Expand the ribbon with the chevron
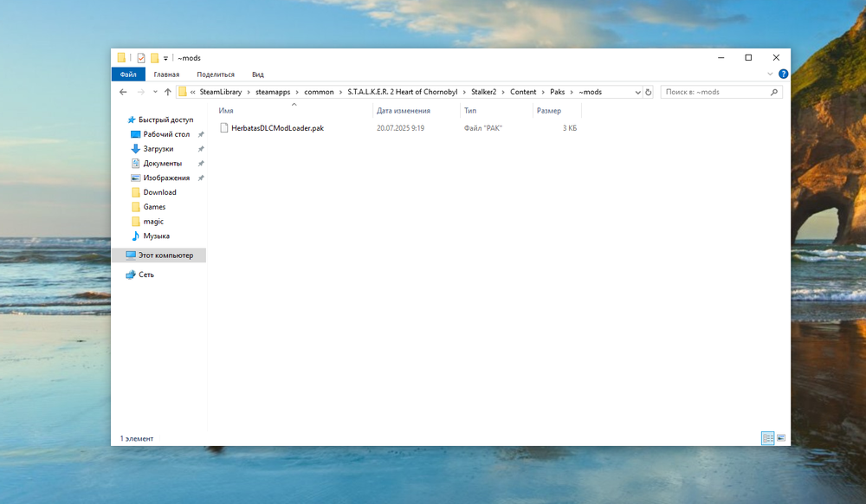Screen dimensions: 866x504 (771, 74)
